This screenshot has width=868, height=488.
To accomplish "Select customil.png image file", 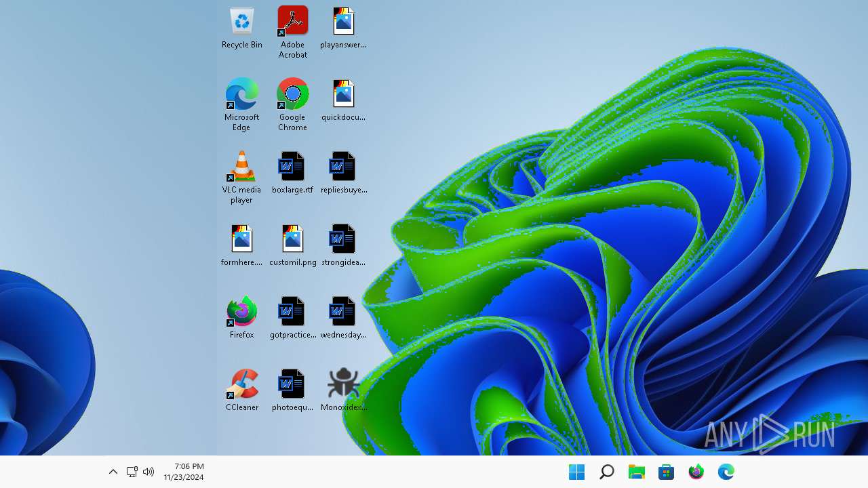I will tap(293, 245).
